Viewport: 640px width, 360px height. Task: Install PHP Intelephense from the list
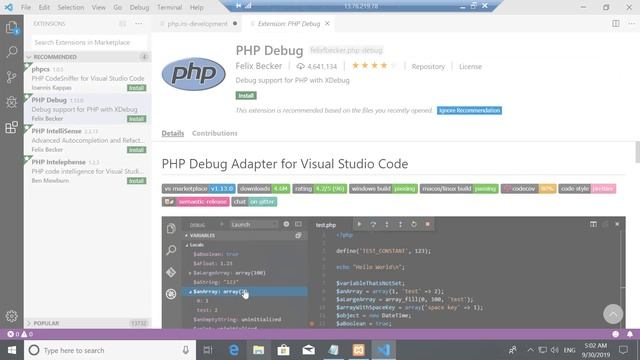coord(136,181)
